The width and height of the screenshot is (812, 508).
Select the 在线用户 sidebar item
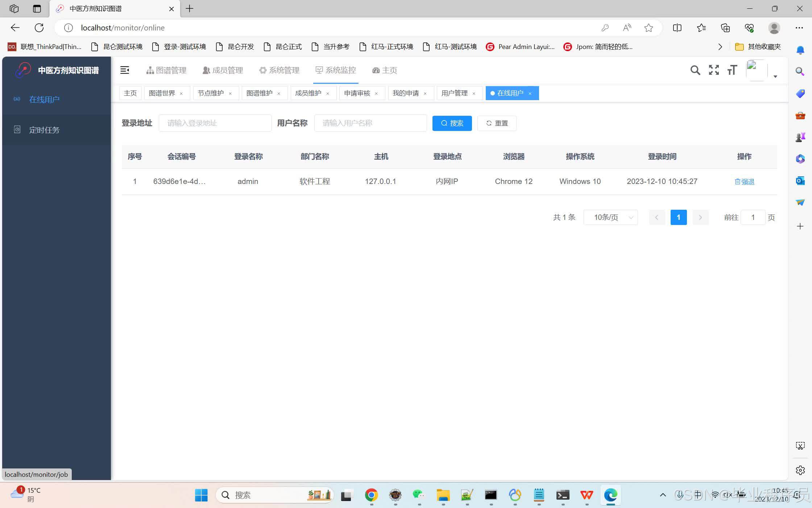point(44,99)
